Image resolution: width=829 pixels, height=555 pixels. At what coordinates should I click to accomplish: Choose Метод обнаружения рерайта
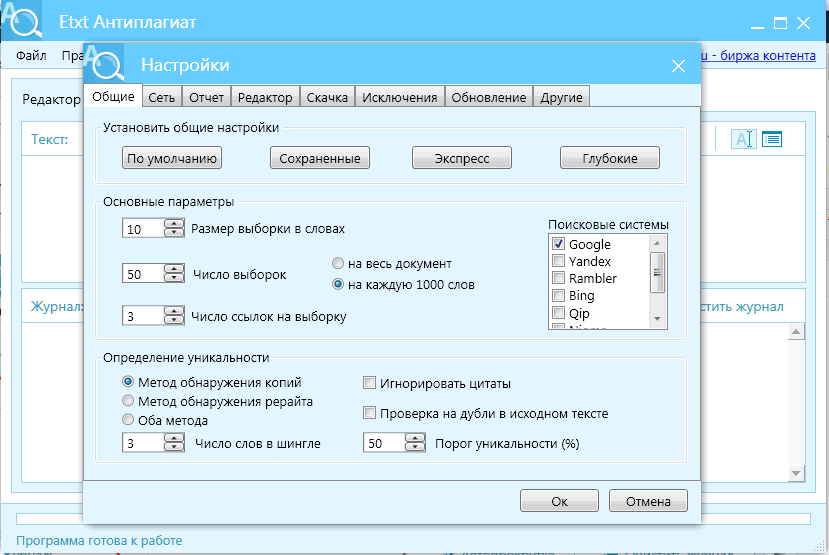pyautogui.click(x=128, y=401)
